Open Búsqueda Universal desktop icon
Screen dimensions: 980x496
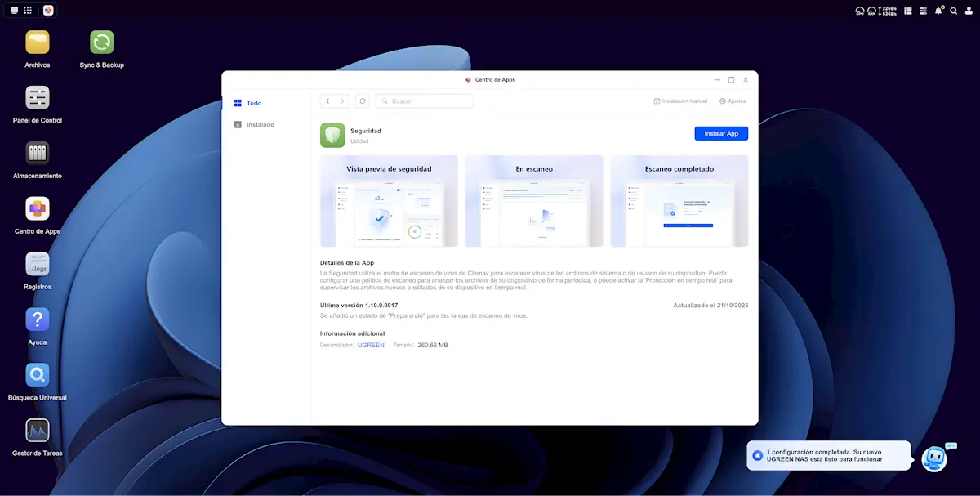[38, 375]
